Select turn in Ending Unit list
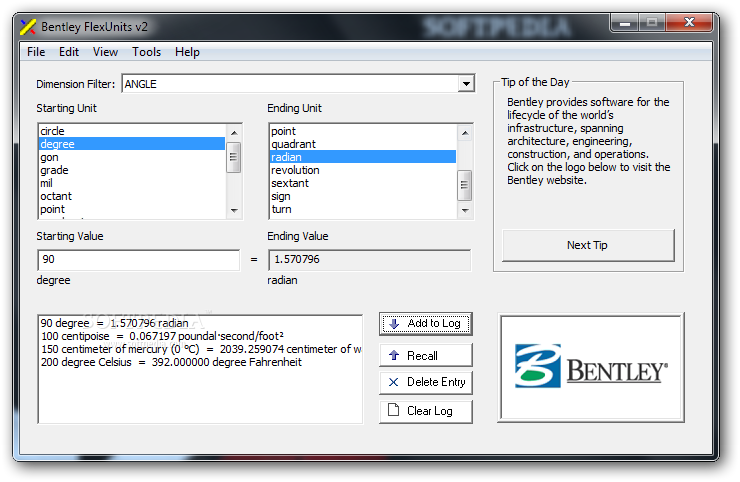Screen dimensions: 740x482 pos(363,209)
